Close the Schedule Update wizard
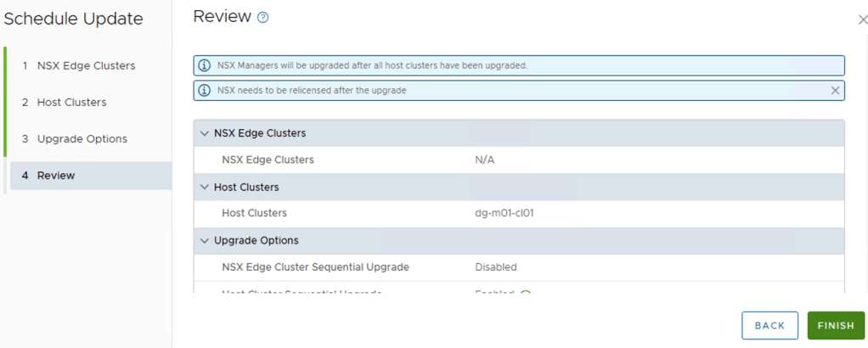The height and width of the screenshot is (348, 868). [x=862, y=20]
